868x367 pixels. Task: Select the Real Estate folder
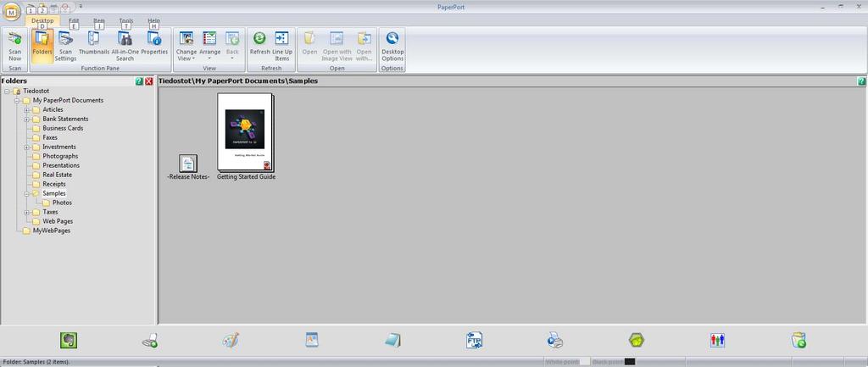(57, 175)
